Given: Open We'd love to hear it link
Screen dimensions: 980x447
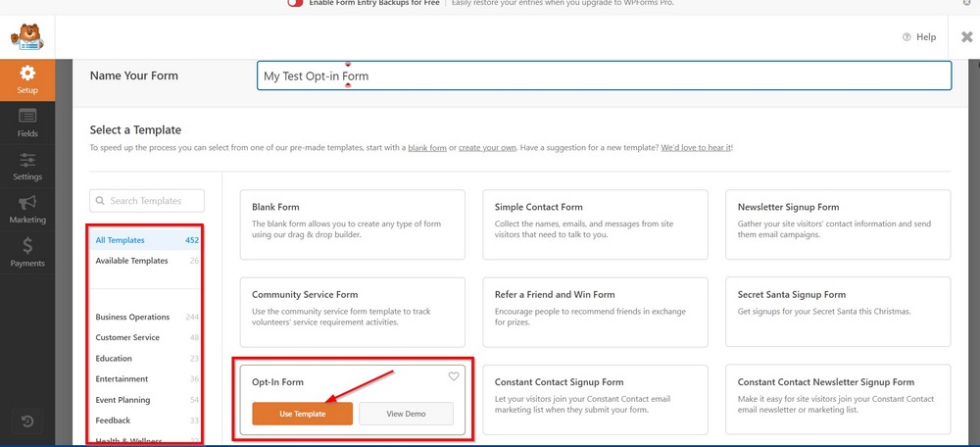Looking at the screenshot, I should [696, 148].
